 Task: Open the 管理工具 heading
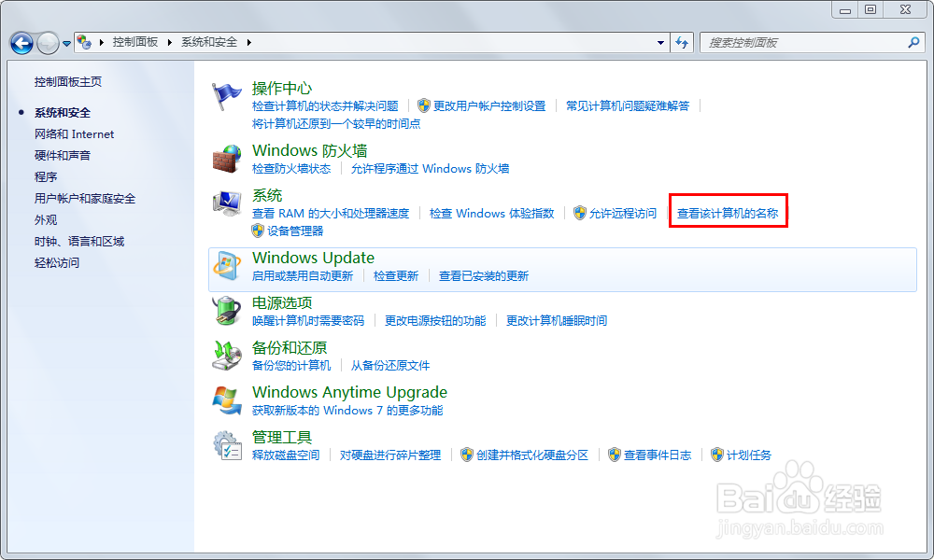point(282,437)
